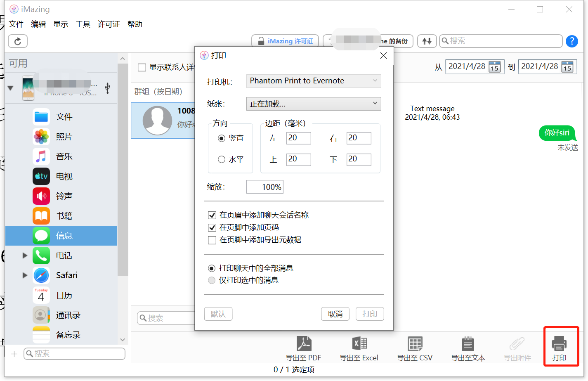Viewport: 588px width, 381px height.
Task: Click Export to Excel (导出至 Excel)
Action: [x=359, y=349]
